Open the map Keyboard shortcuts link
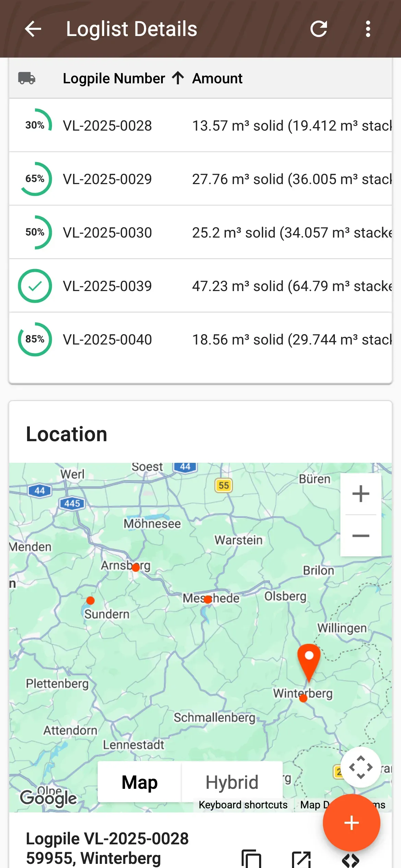 click(243, 805)
